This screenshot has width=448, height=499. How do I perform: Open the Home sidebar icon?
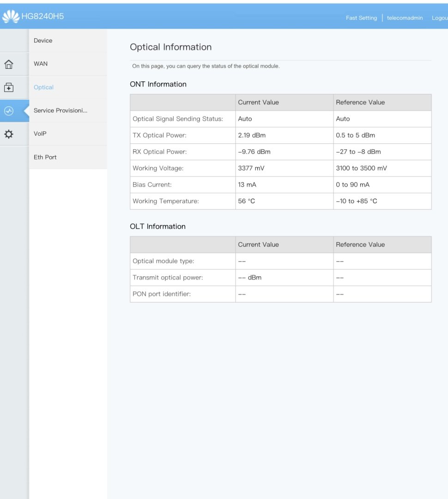tap(9, 64)
